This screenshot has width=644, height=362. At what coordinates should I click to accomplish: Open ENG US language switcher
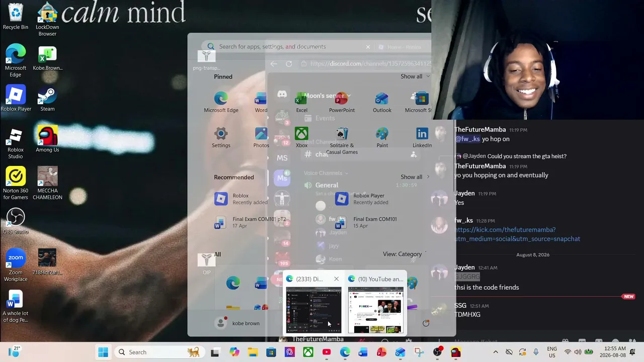point(552,352)
